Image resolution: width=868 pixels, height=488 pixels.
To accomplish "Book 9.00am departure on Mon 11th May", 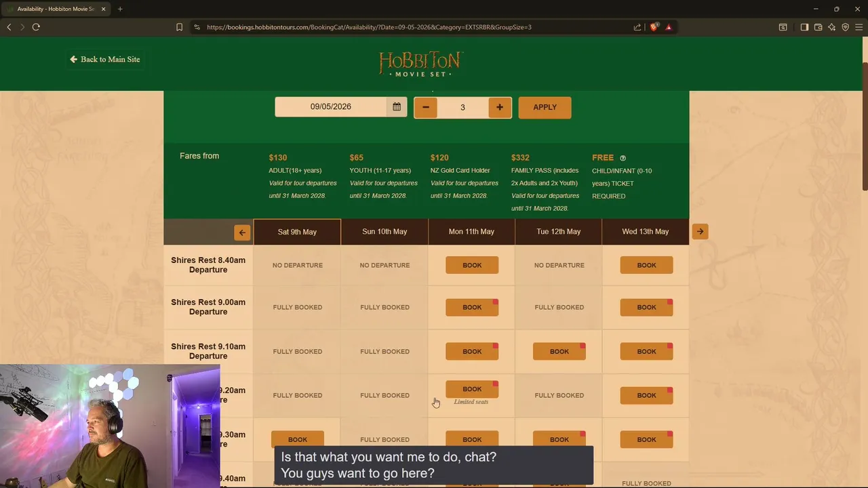I will (472, 307).
